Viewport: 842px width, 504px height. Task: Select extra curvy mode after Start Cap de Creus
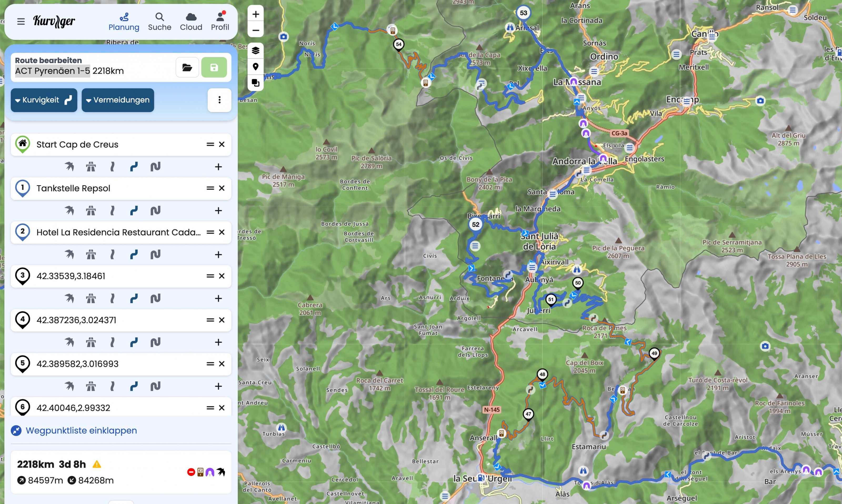point(155,167)
